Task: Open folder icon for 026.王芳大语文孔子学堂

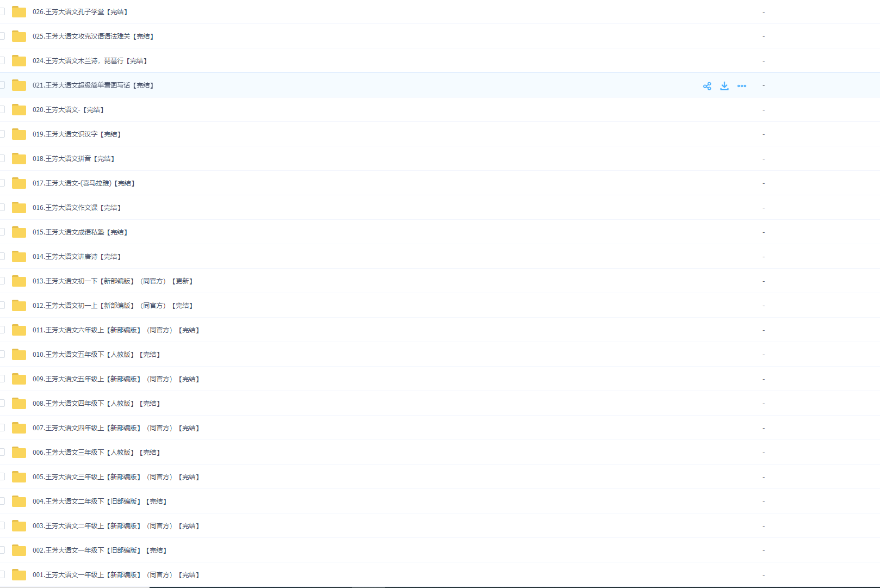Action: pyautogui.click(x=19, y=11)
